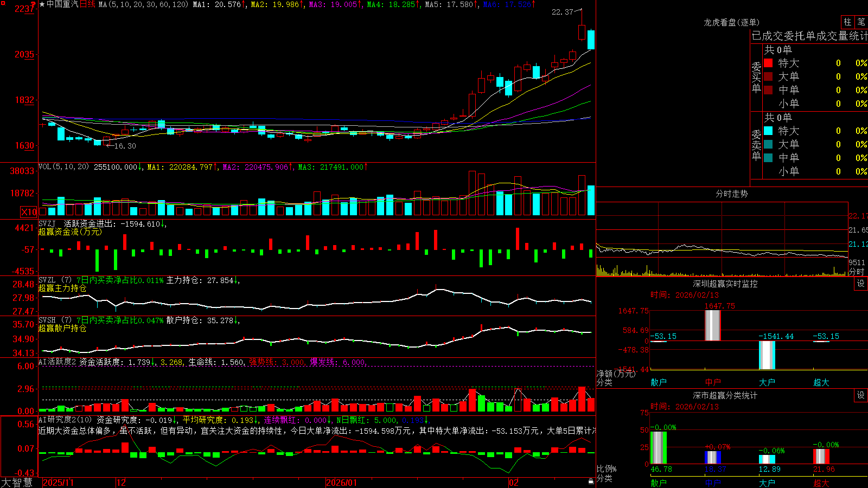Click the red 超大 21.96 bar in 分类统计

click(821, 457)
